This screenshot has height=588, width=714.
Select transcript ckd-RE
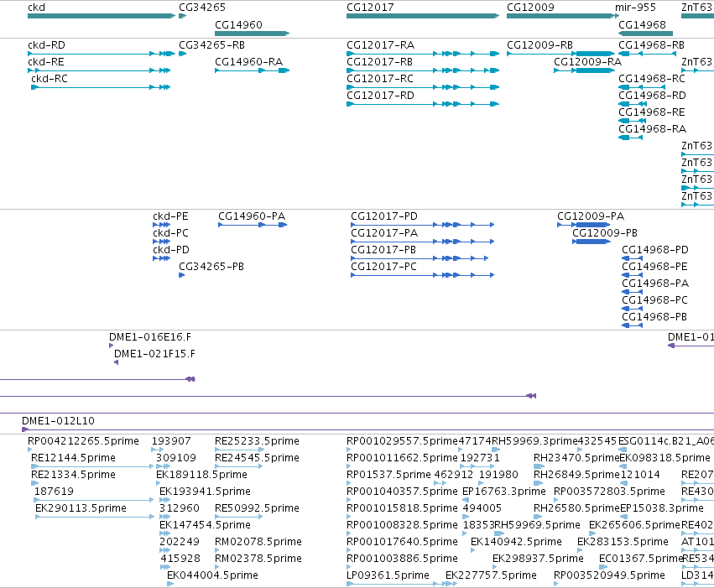pos(46,62)
